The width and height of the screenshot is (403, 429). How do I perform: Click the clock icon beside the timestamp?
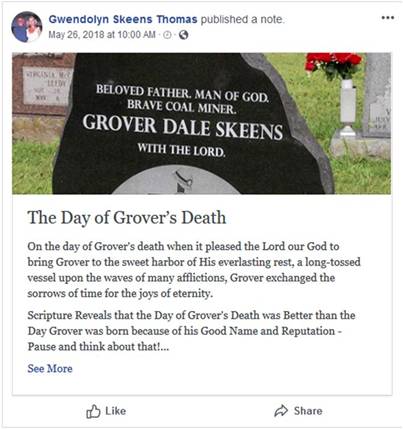[167, 35]
